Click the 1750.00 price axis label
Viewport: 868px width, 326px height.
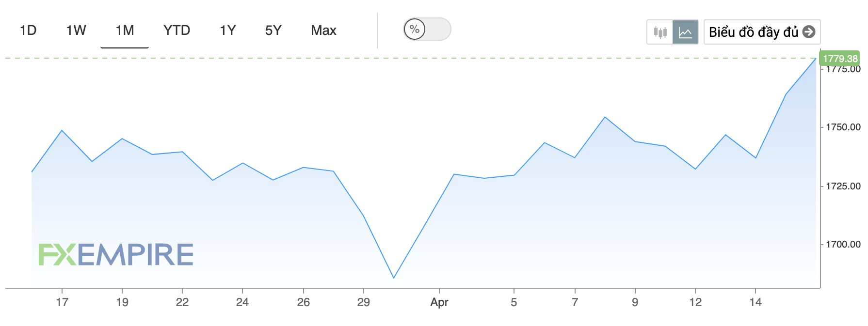(843, 127)
